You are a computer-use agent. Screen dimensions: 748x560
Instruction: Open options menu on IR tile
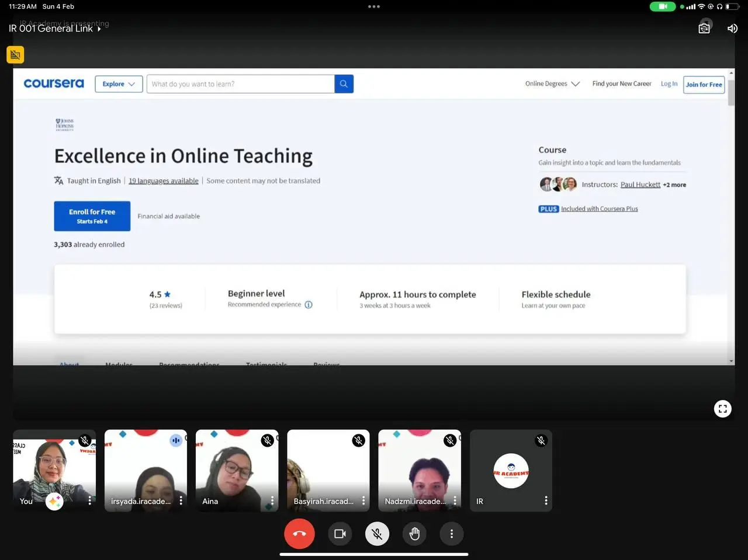pos(546,500)
